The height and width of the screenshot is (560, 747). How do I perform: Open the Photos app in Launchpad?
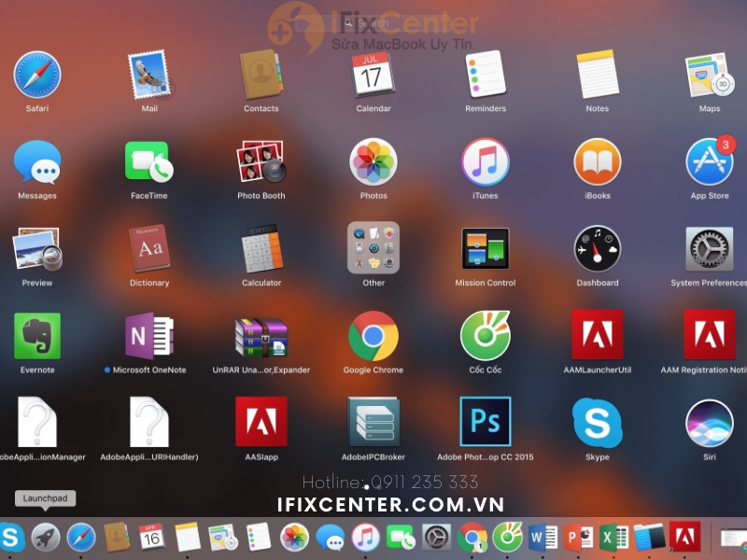(x=373, y=161)
